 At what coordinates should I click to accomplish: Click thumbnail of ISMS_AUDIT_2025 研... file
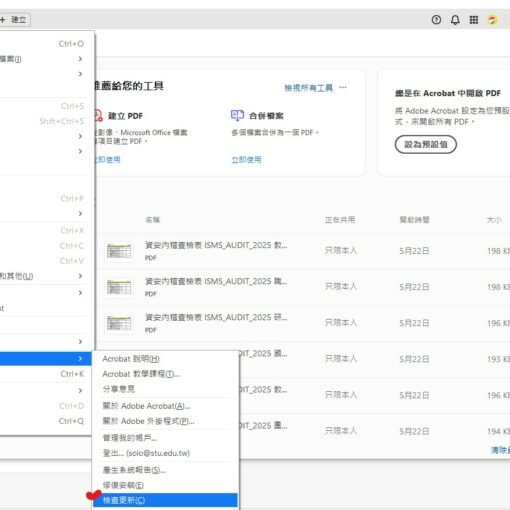pyautogui.click(x=119, y=323)
